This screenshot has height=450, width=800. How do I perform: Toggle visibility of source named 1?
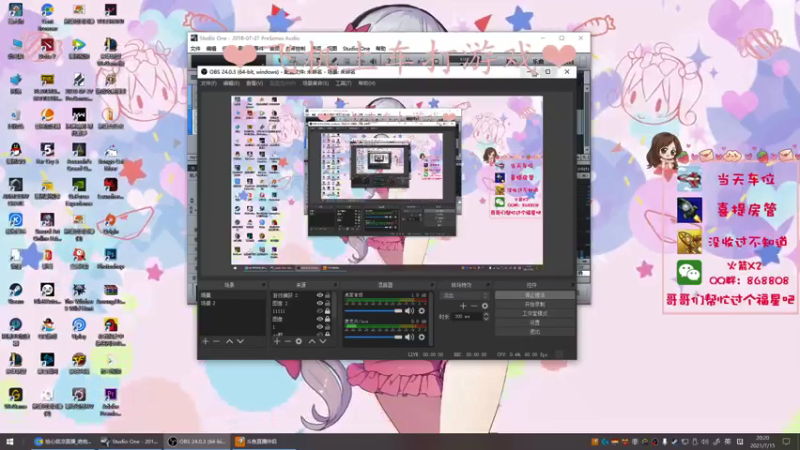click(x=320, y=327)
